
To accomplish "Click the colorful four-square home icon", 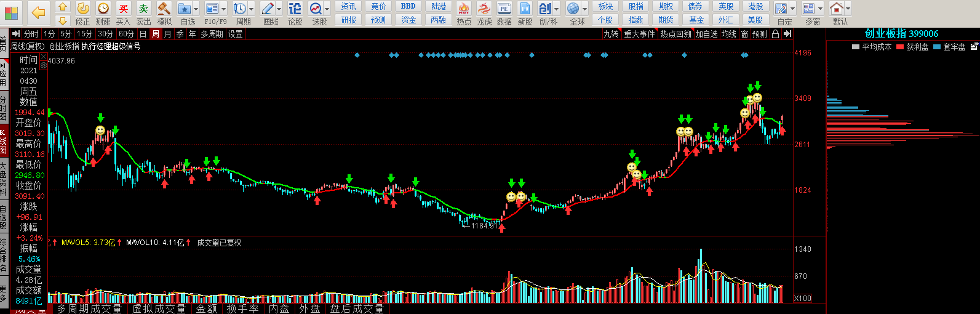I will 11,12.
